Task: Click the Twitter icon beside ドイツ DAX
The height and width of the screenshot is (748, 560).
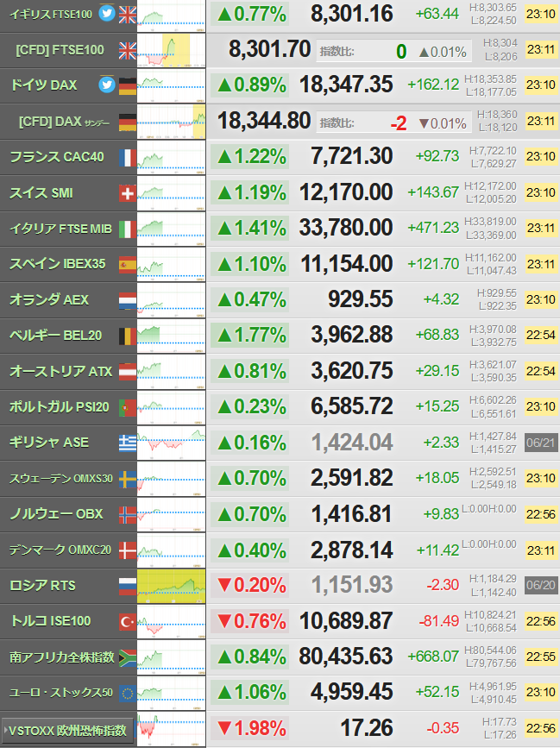Action: pos(107,85)
